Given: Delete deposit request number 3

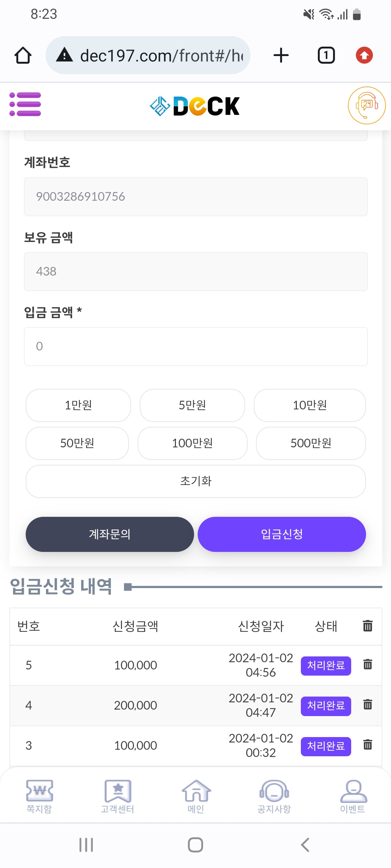Looking at the screenshot, I should pos(367,745).
